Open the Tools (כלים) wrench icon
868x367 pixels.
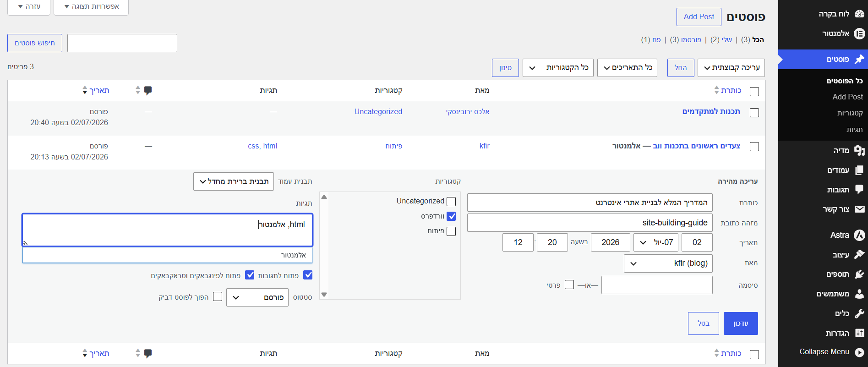tap(859, 313)
